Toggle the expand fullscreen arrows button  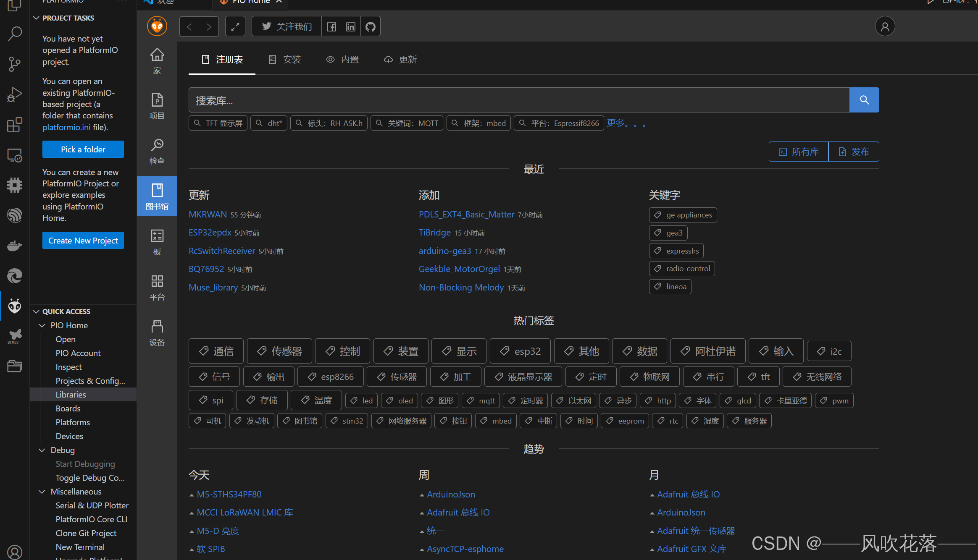(235, 27)
